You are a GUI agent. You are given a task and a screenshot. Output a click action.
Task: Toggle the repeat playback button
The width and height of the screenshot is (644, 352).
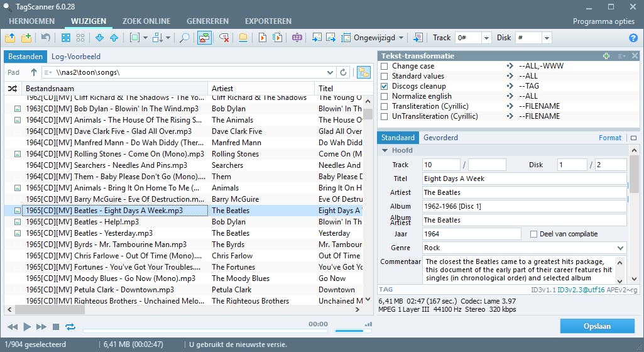click(70, 327)
